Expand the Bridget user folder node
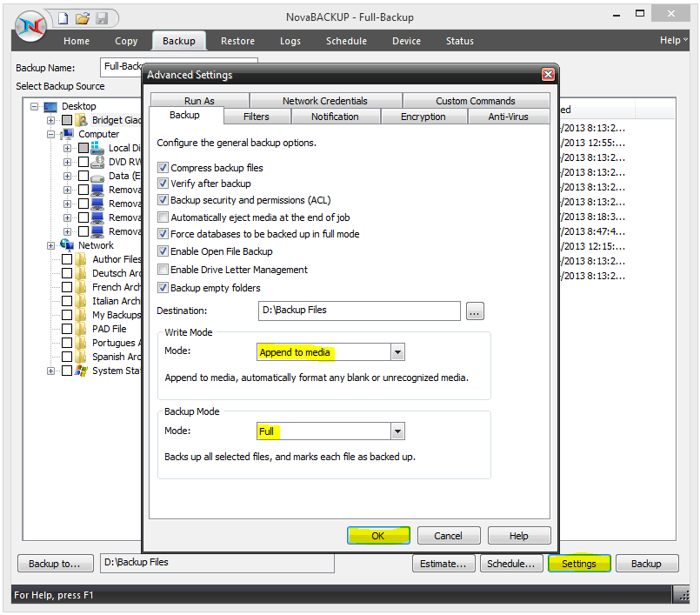Viewport: 700px width, 615px height. click(x=51, y=120)
